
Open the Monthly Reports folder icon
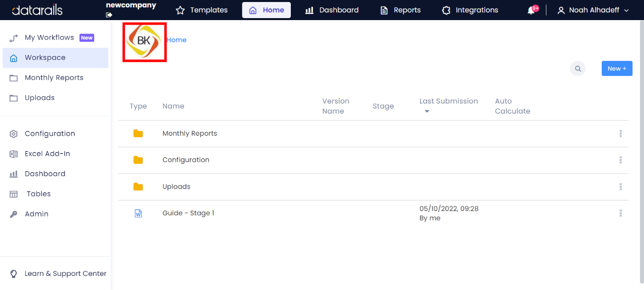(138, 133)
